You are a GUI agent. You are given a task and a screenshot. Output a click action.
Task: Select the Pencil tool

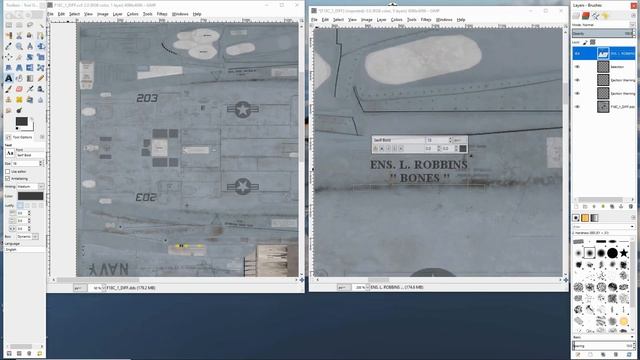pos(40,78)
